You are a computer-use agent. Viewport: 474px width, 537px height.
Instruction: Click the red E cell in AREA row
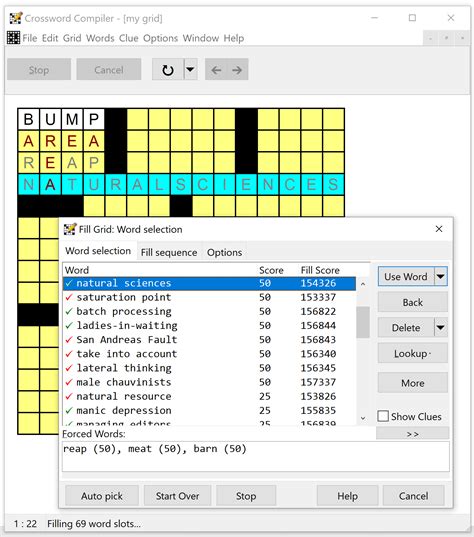point(72,141)
